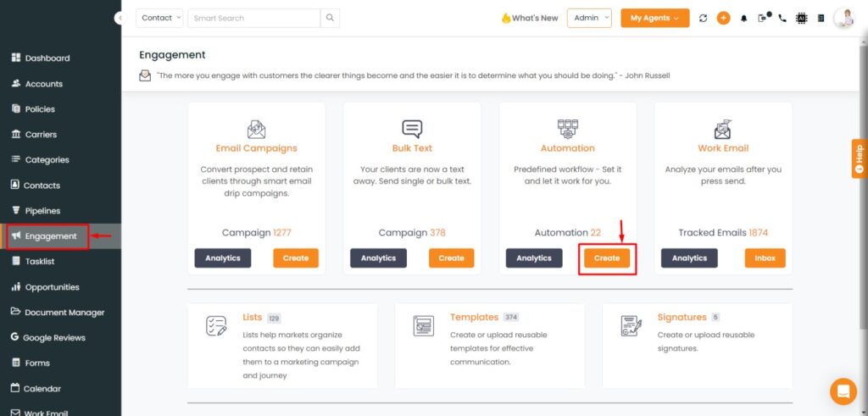Open the Lists link
The image size is (868, 416).
coord(252,317)
